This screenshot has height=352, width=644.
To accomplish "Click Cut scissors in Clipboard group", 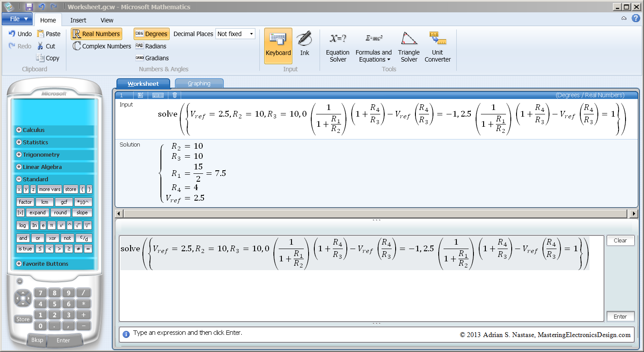I will click(x=46, y=46).
